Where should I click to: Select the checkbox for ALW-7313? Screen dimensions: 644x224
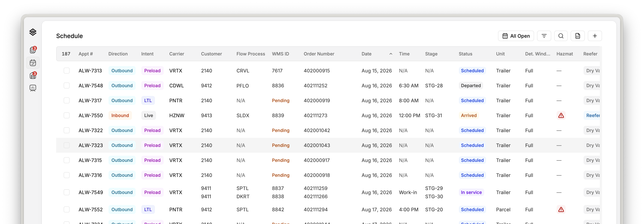[x=66, y=71]
